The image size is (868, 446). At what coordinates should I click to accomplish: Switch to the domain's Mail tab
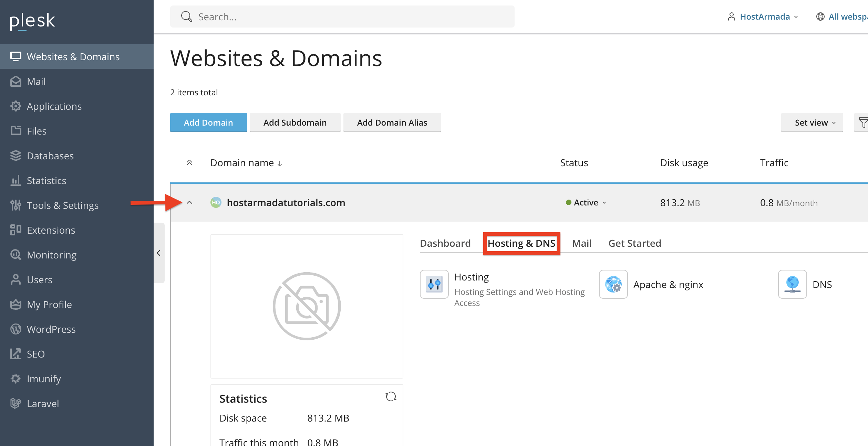582,243
